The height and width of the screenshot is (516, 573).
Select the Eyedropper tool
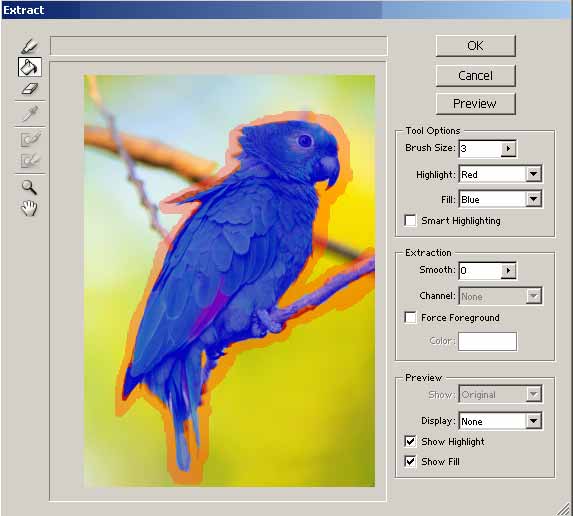coord(30,113)
